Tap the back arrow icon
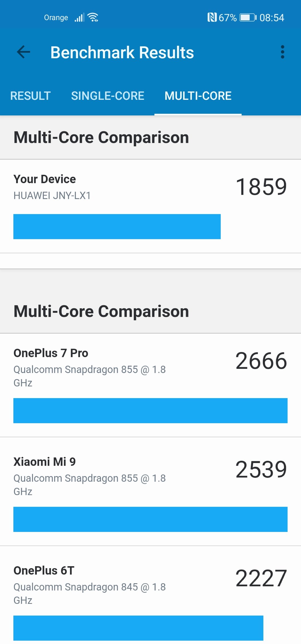 pos(23,52)
